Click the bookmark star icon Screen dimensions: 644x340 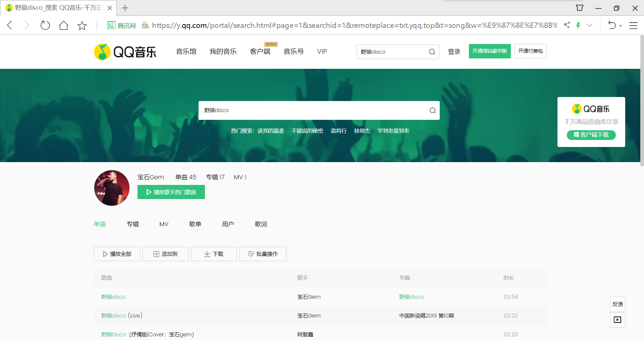pos(82,25)
